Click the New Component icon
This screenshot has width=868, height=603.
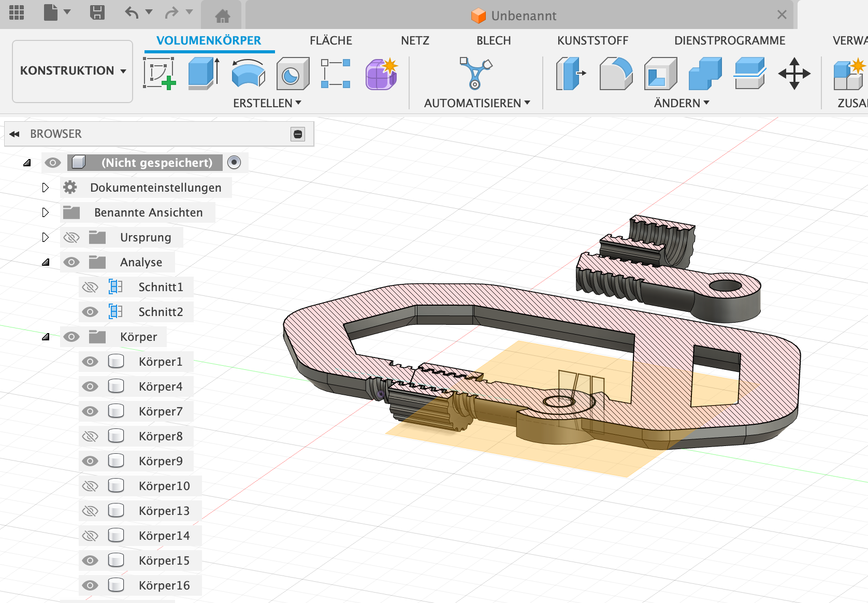[x=849, y=74]
